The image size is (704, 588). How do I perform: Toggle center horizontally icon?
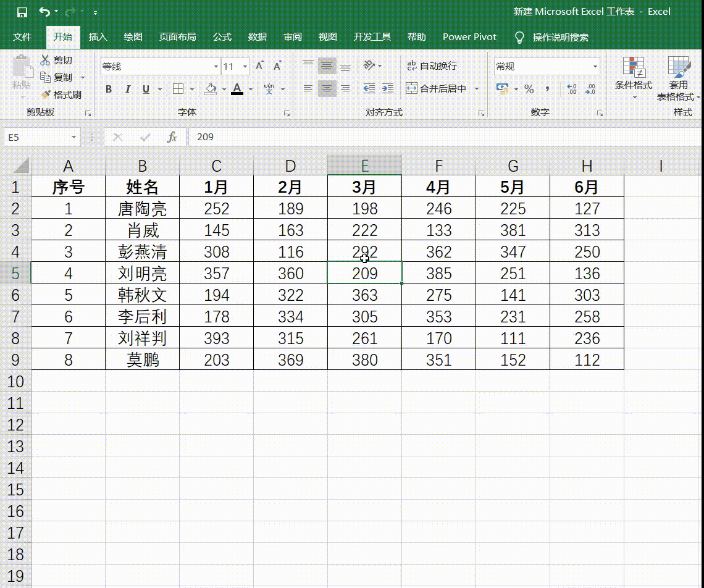327,88
